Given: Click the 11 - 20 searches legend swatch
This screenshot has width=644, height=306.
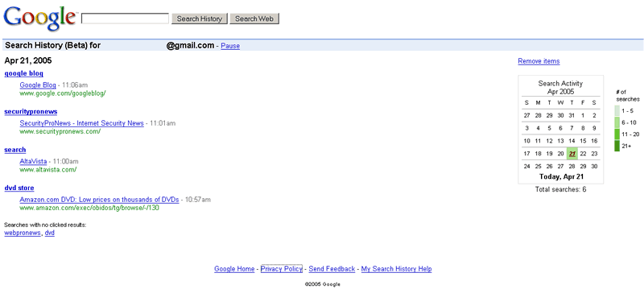Looking at the screenshot, I should tap(617, 134).
